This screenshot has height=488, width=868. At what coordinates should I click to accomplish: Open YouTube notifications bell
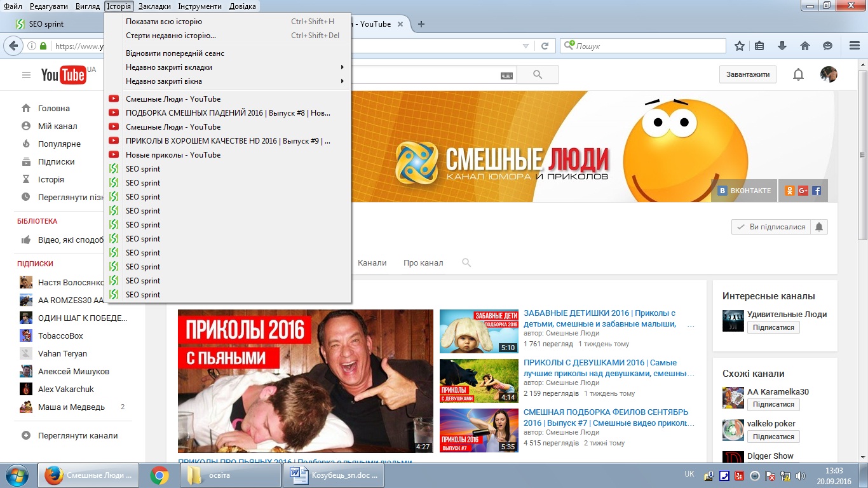(798, 74)
